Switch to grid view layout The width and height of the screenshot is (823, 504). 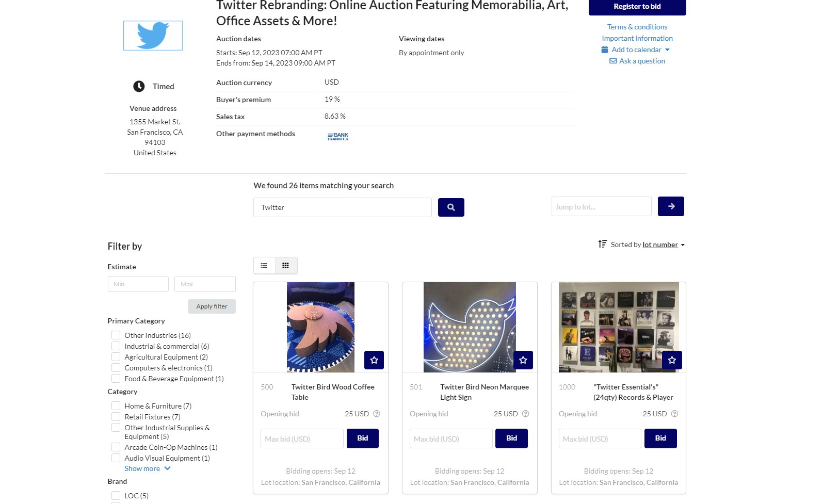(x=286, y=266)
